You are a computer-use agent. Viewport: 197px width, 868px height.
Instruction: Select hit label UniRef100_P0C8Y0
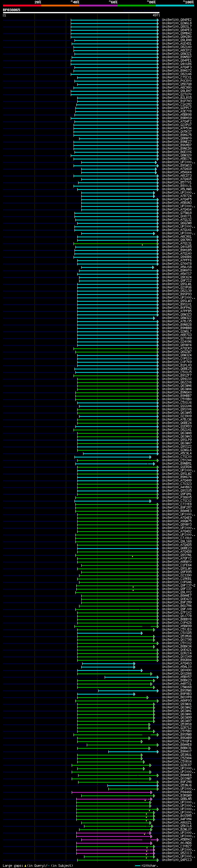[x=177, y=81]
